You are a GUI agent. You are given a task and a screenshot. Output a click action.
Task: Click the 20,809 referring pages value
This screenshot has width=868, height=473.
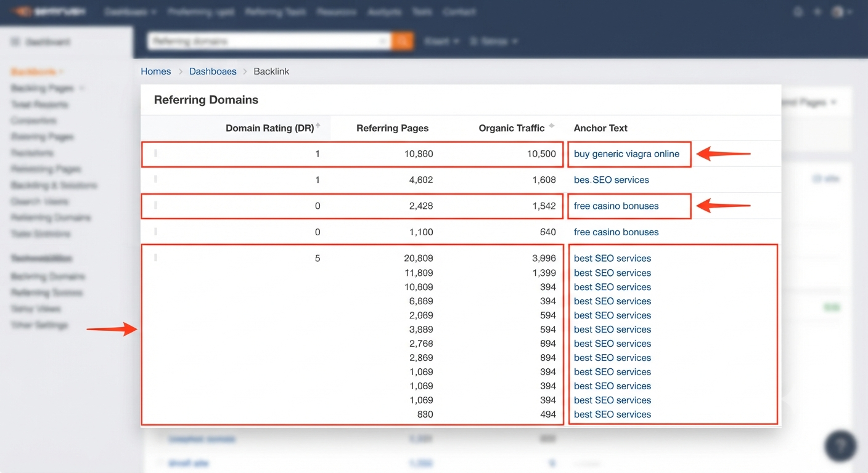pyautogui.click(x=419, y=258)
